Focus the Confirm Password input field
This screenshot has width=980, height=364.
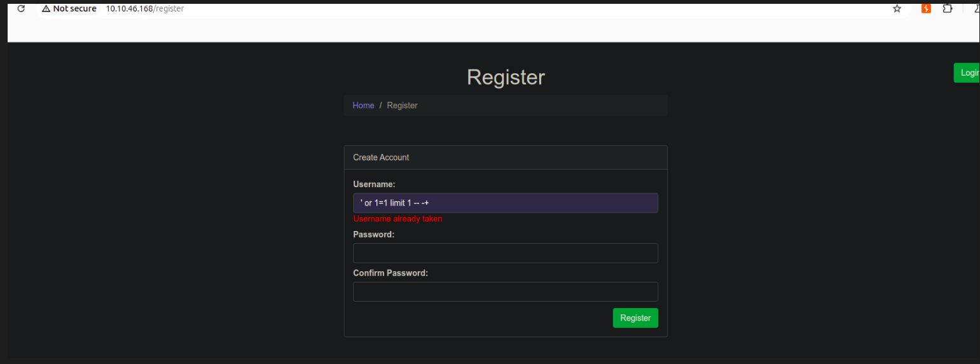coord(506,292)
